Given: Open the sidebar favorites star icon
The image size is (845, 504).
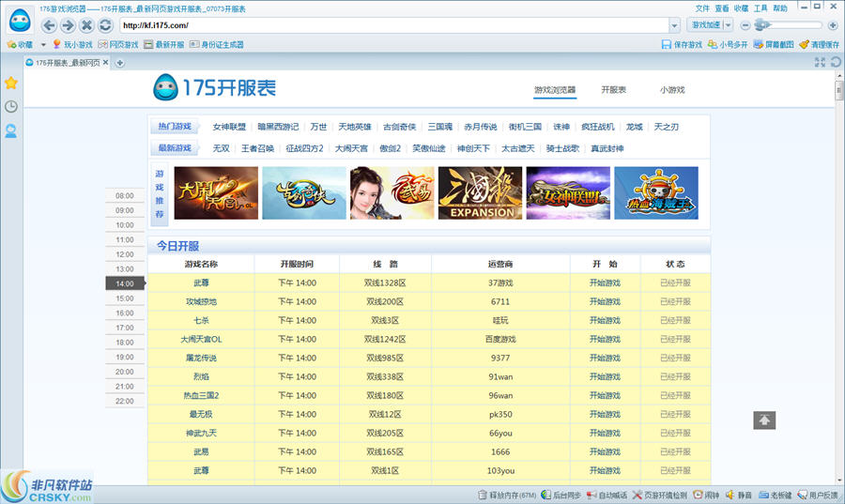Looking at the screenshot, I should click(x=11, y=83).
